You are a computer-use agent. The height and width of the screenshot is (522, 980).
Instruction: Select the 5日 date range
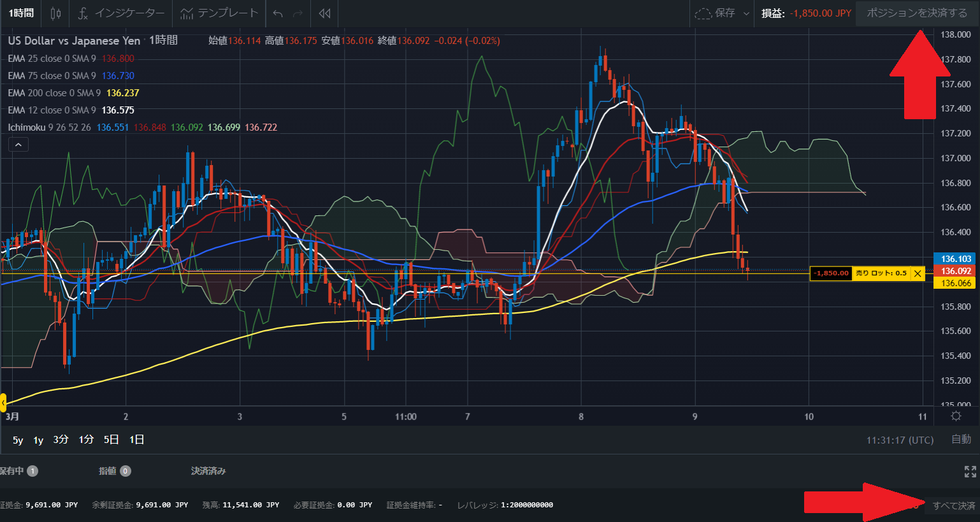112,440
